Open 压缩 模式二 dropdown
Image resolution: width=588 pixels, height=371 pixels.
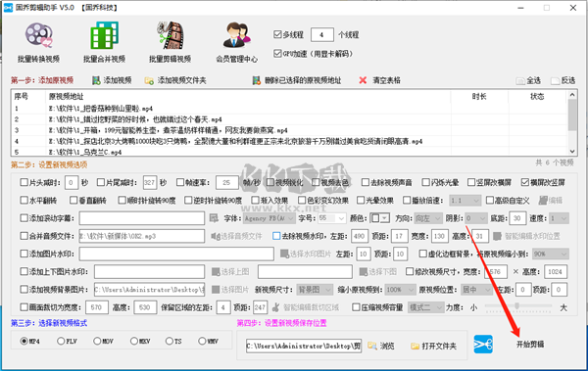[x=426, y=307]
